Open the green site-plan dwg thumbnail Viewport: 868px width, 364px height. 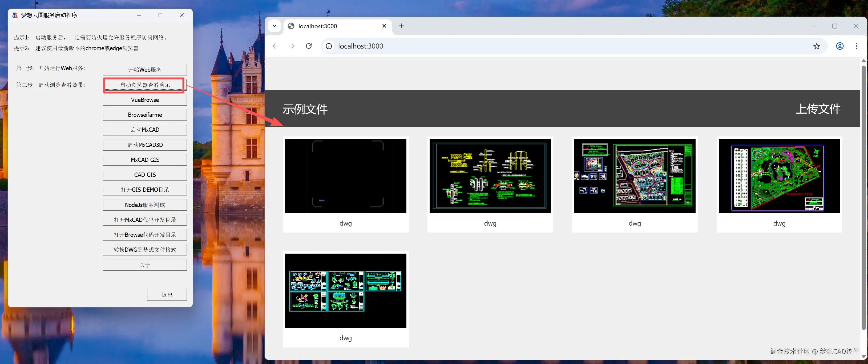779,175
